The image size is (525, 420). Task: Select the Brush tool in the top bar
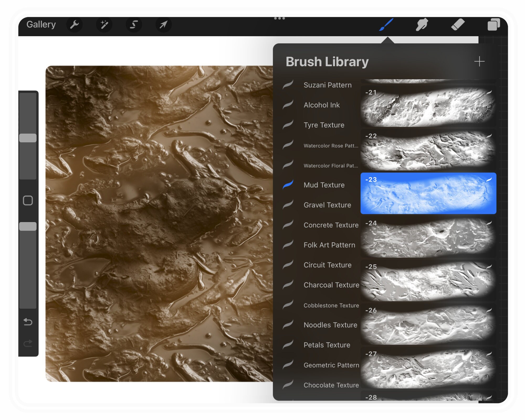click(386, 24)
